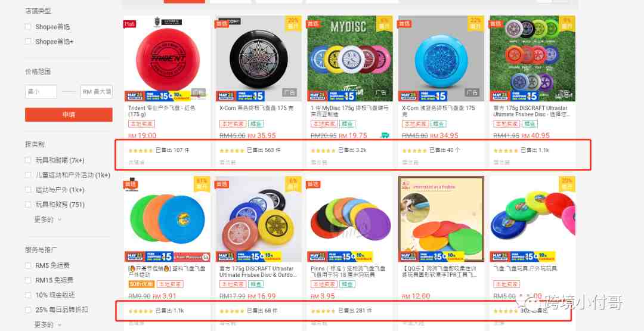Viewport: 644px width, 331px height.
Task: Click the 本地卖家 tag under the Trident frisbee
Action: pyautogui.click(x=141, y=123)
